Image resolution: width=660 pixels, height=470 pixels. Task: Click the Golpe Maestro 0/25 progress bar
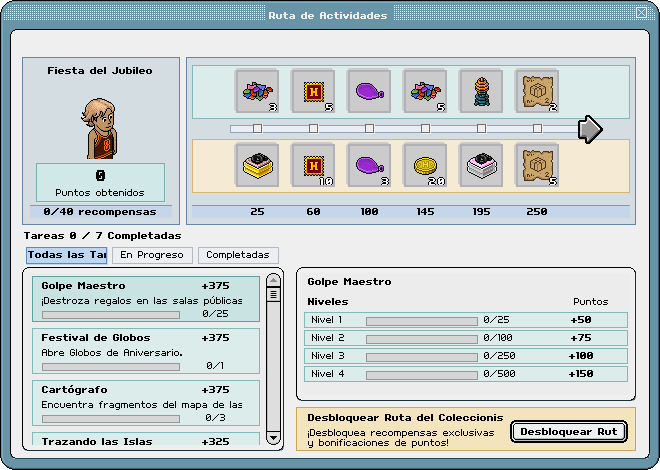[111, 315]
